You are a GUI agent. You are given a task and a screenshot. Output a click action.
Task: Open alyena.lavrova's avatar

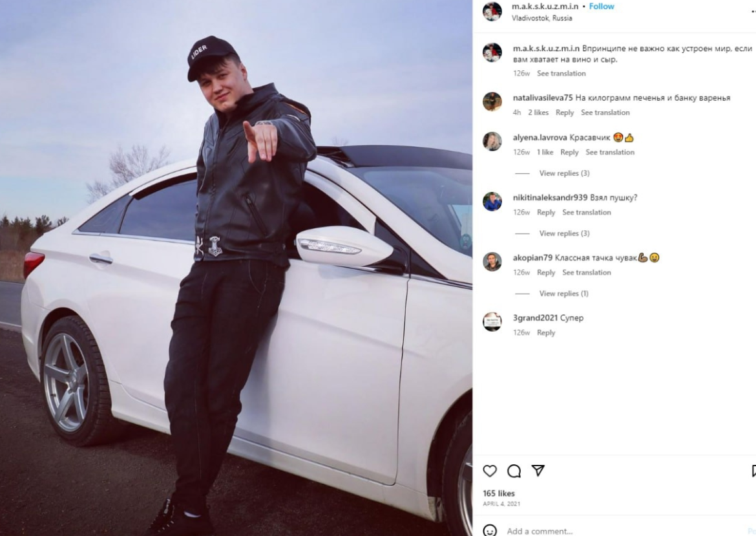pos(492,142)
